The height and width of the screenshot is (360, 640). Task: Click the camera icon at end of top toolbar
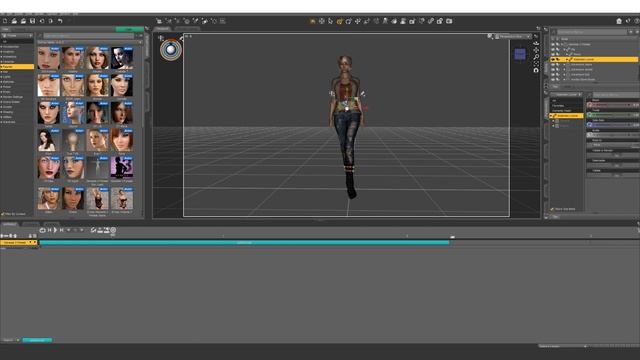(x=449, y=21)
